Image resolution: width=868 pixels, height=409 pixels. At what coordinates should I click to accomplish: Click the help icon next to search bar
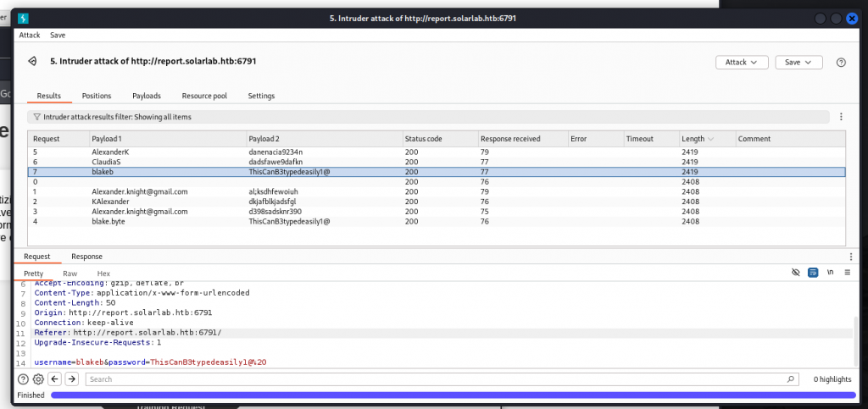tap(23, 379)
